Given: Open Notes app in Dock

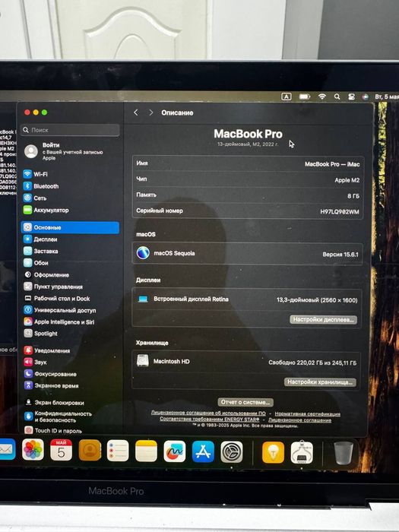Looking at the screenshot, I should coord(146,451).
